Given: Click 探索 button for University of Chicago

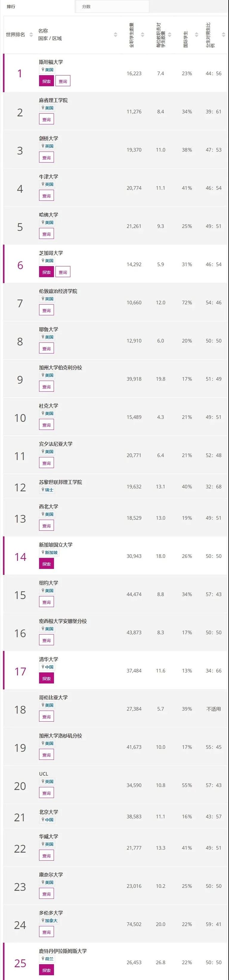Looking at the screenshot, I should (47, 272).
